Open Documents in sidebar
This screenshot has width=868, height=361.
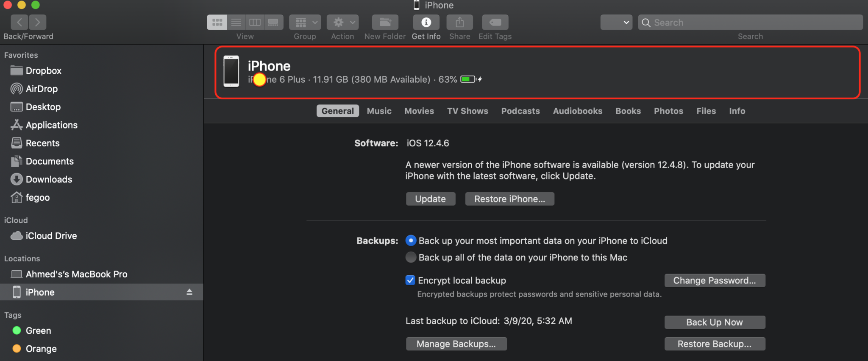pos(50,161)
